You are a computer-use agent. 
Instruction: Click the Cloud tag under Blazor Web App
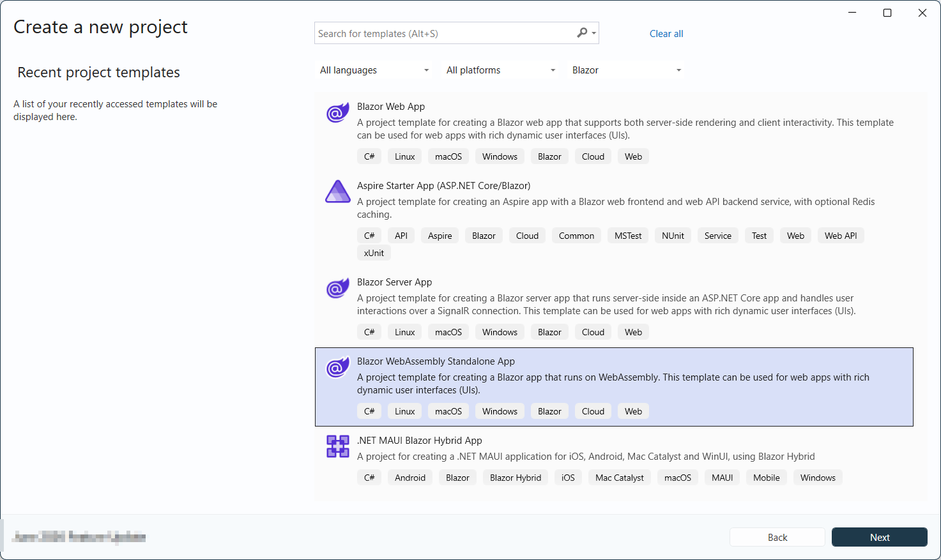click(x=593, y=156)
